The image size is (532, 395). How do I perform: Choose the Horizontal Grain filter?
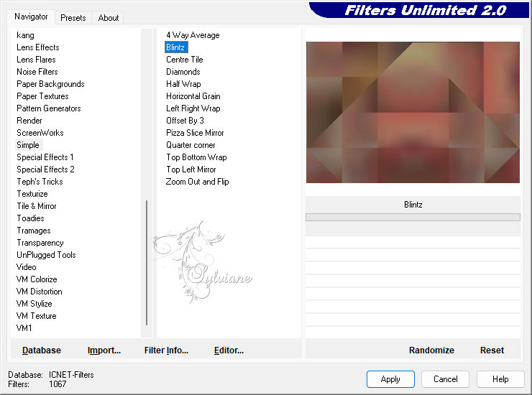[193, 96]
